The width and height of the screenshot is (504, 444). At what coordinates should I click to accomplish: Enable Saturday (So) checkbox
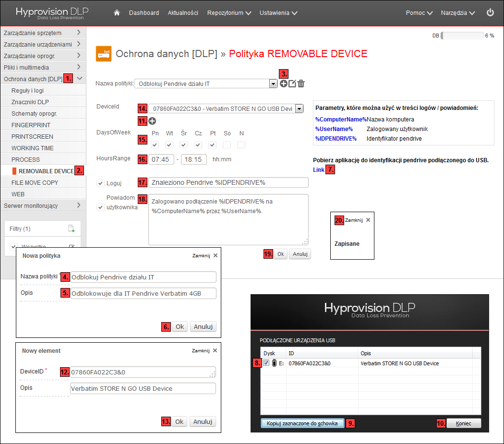point(227,145)
